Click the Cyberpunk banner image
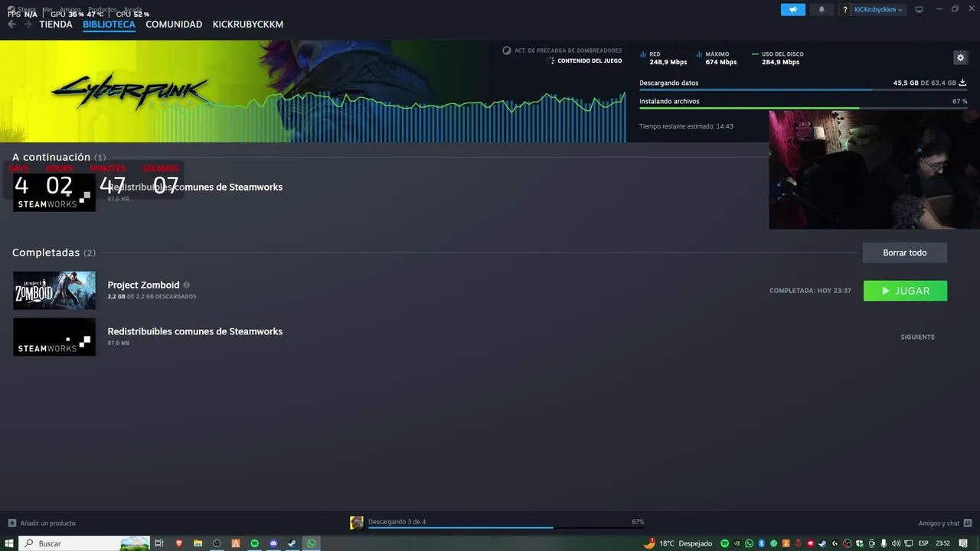 (313, 91)
